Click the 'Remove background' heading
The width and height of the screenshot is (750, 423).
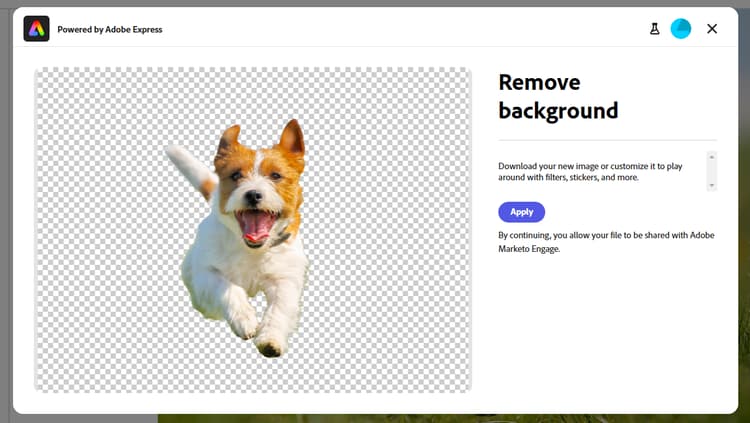558,96
